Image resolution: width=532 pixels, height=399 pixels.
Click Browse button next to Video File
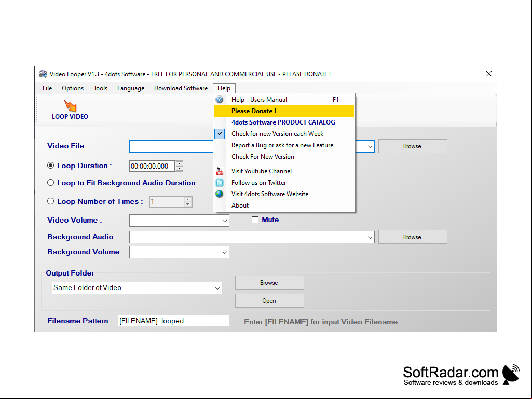click(x=413, y=146)
